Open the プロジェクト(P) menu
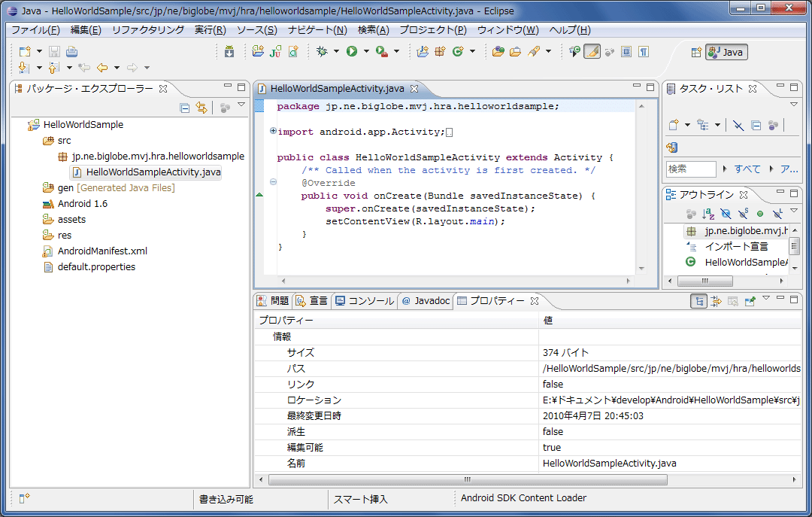This screenshot has width=812, height=517. point(433,30)
